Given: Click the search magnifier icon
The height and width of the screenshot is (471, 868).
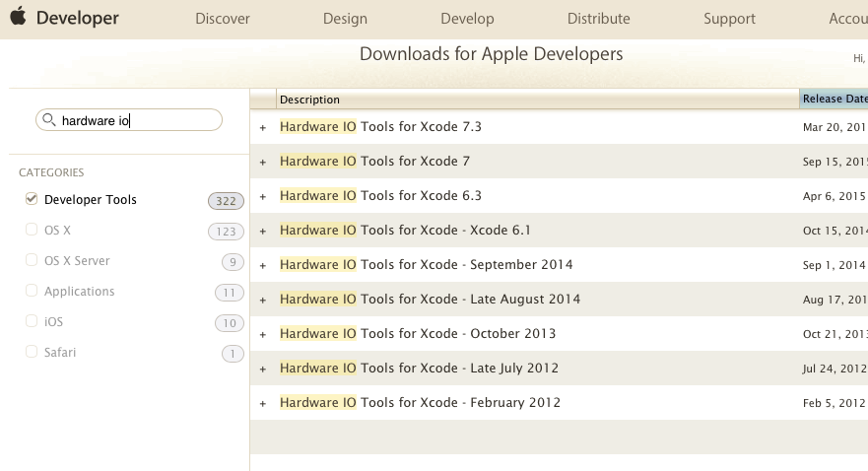Looking at the screenshot, I should (48, 119).
